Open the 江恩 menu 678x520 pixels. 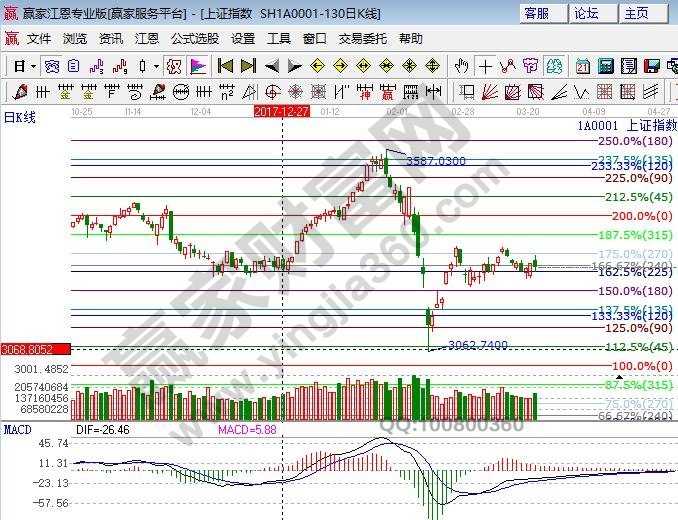[x=147, y=38]
